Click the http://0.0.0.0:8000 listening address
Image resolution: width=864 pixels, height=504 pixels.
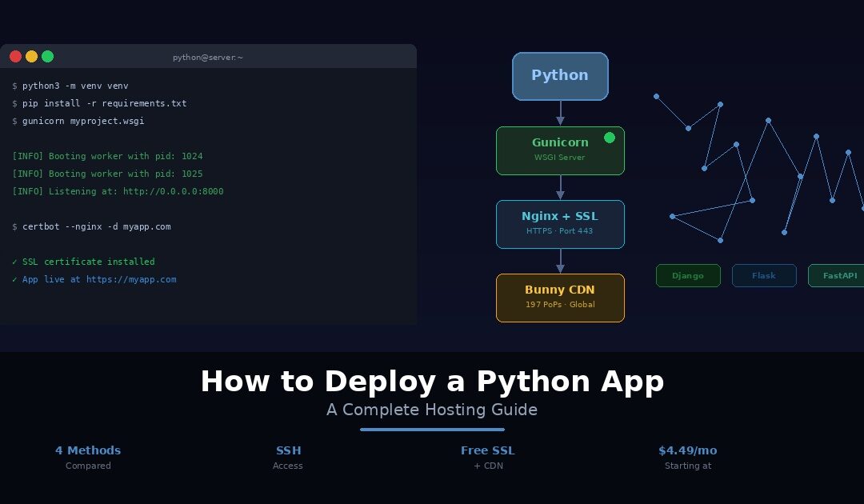[x=172, y=191]
